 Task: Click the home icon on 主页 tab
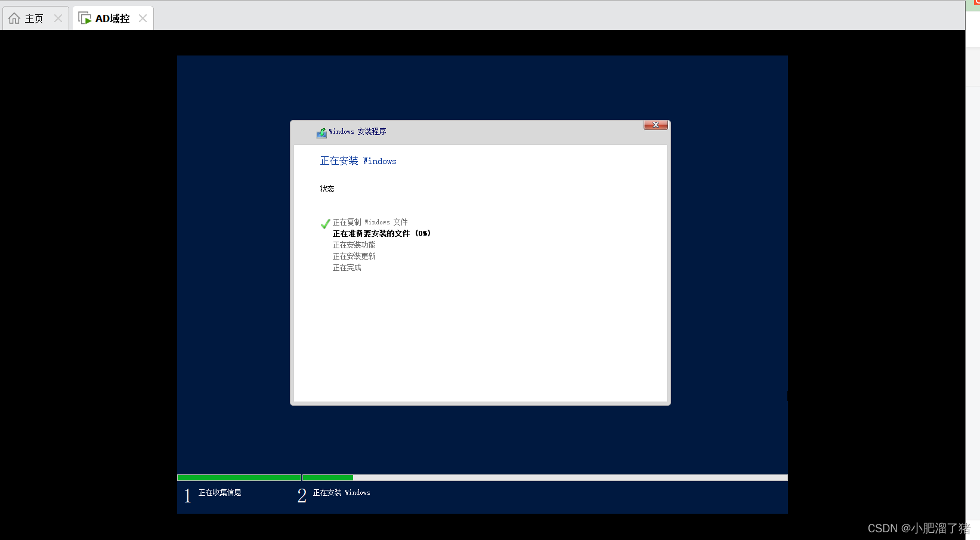[14, 18]
